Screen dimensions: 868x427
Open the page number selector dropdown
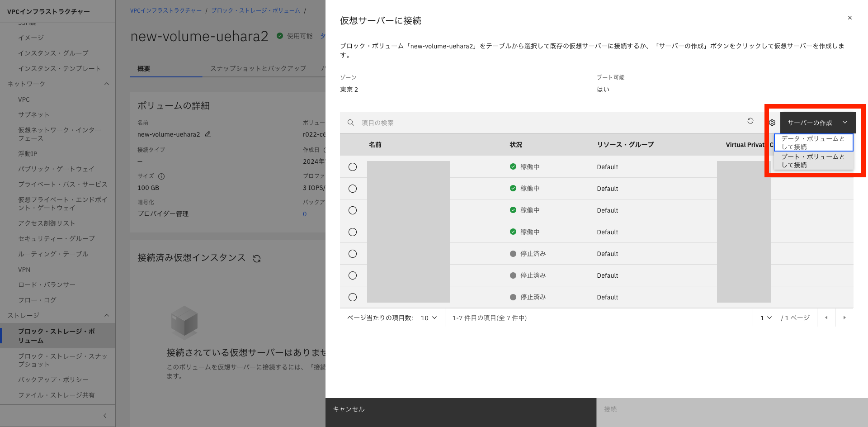tap(766, 318)
